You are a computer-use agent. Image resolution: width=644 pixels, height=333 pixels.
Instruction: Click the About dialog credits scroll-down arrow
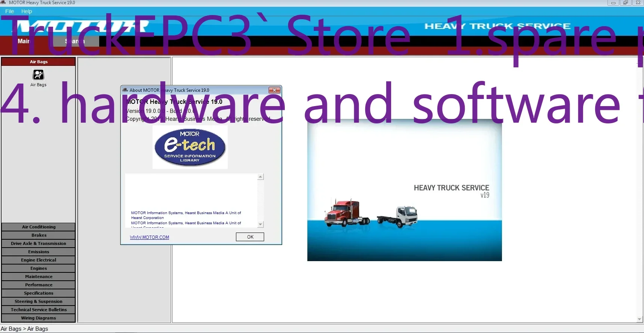260,224
